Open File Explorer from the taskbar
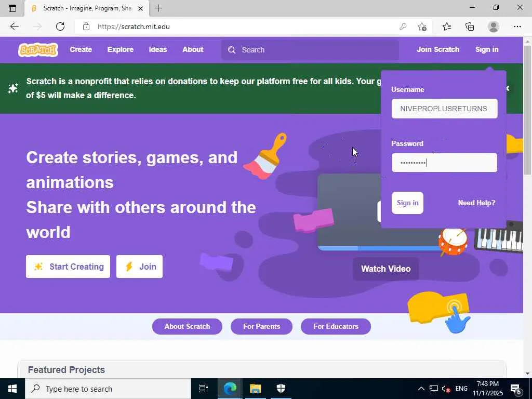Screen dimensions: 532x399 [x=255, y=389]
